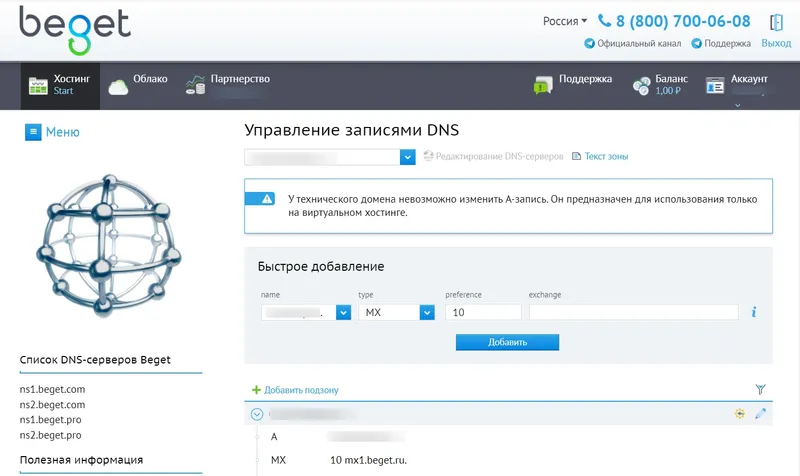Viewport: 800px width, 476px height.
Task: Select ns1.beget.com text
Action: (52, 389)
